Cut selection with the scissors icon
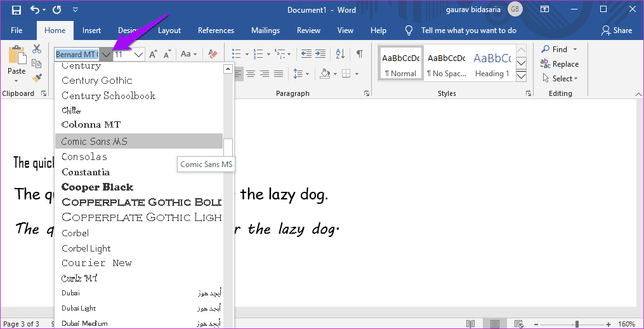 [x=37, y=49]
